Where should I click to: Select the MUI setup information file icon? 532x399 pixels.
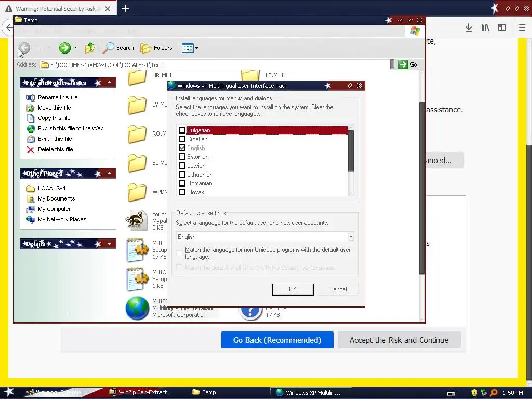[137, 250]
